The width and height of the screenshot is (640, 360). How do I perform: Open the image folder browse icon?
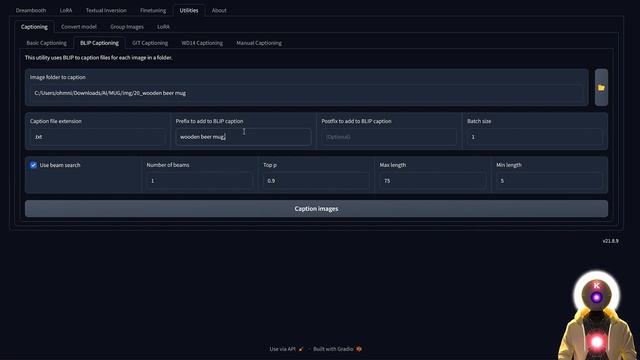coord(601,87)
